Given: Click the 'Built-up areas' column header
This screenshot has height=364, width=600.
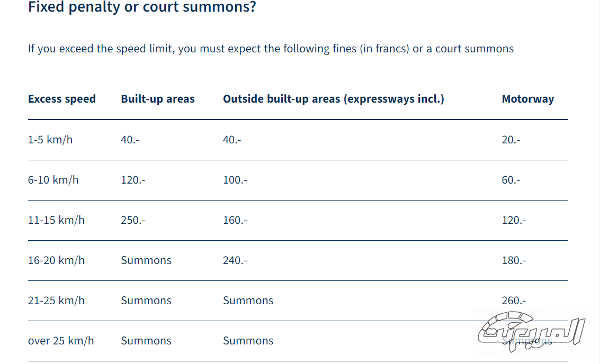Looking at the screenshot, I should [158, 99].
